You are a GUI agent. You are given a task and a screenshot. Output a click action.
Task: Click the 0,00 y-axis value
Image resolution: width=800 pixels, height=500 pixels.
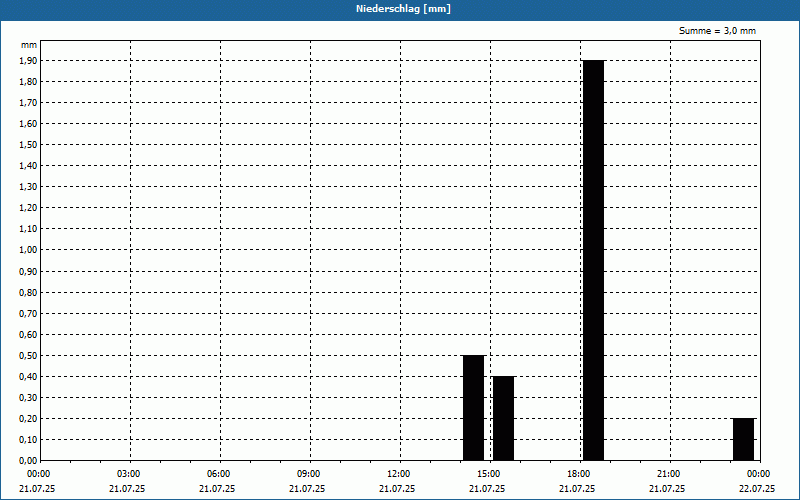(28, 461)
